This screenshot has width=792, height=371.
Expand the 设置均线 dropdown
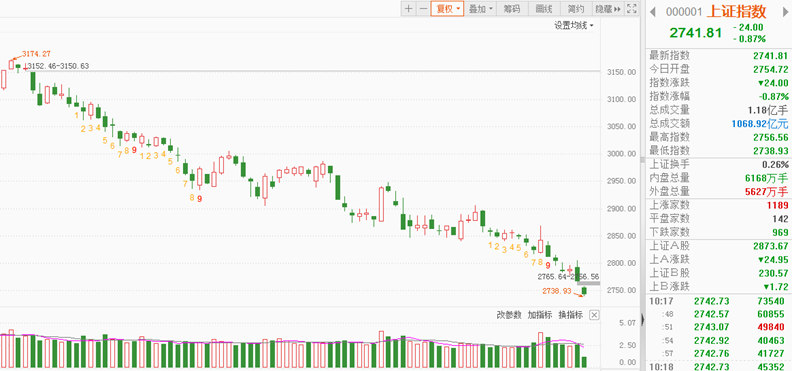(574, 25)
